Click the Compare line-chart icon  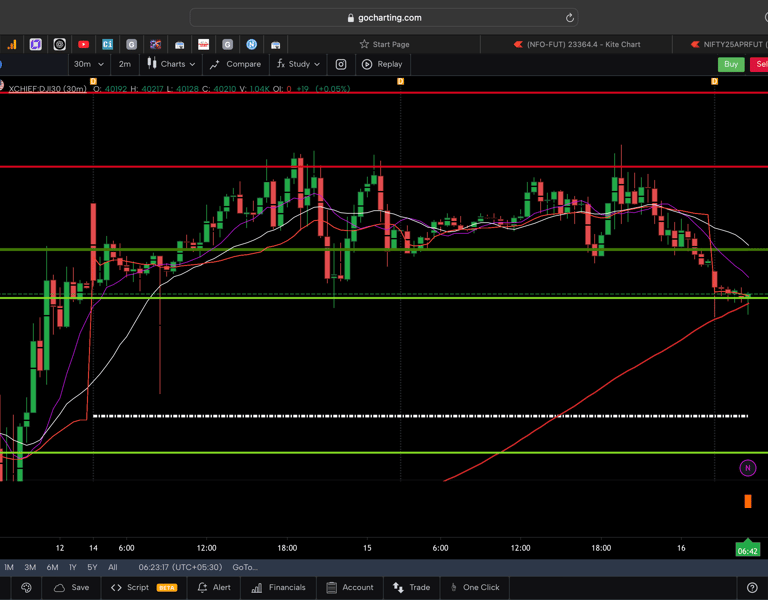(x=215, y=64)
